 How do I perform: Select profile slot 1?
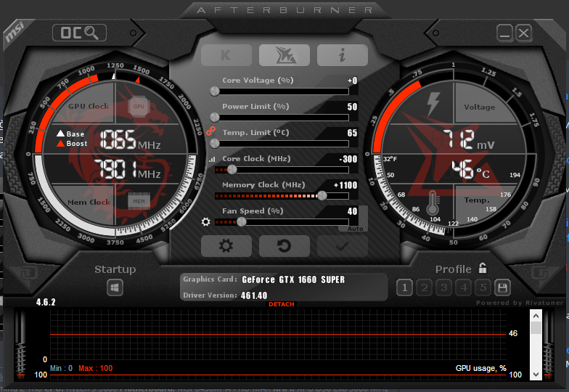405,288
